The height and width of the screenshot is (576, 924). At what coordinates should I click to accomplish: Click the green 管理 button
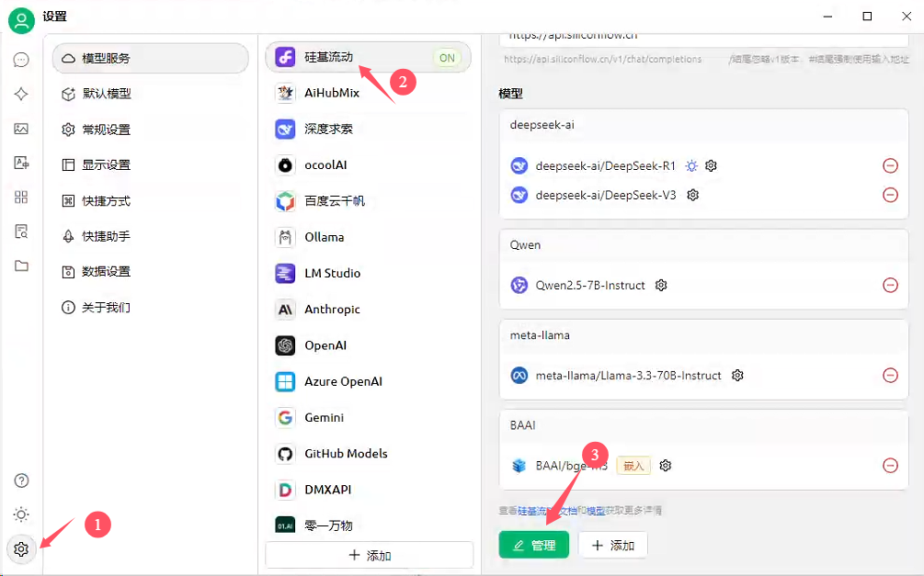[x=534, y=545]
